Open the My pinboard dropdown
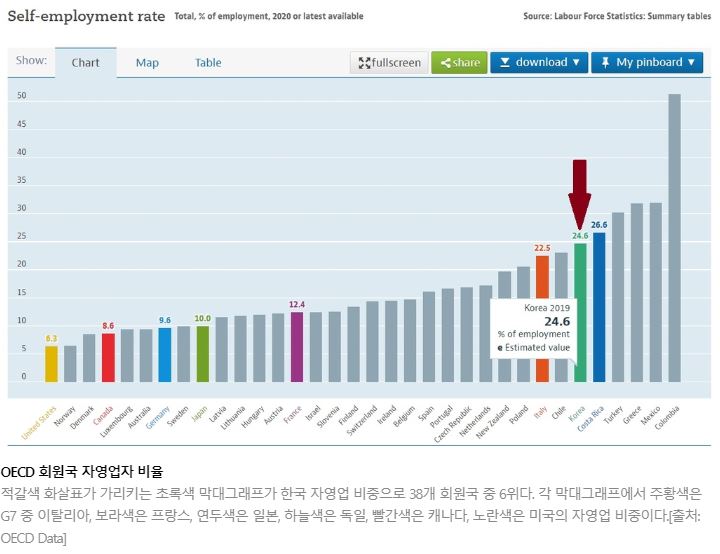Image resolution: width=720 pixels, height=554 pixels. tap(647, 62)
